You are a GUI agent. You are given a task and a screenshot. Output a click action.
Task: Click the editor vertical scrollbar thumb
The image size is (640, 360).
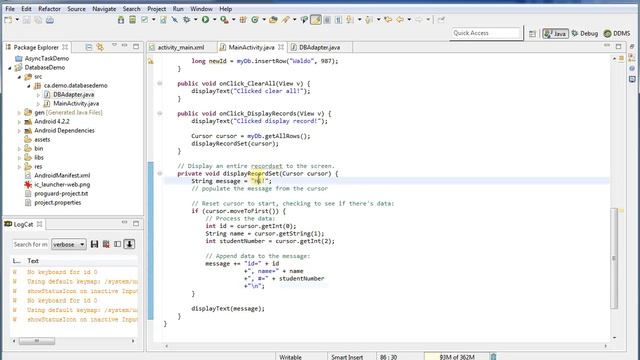[x=613, y=258]
